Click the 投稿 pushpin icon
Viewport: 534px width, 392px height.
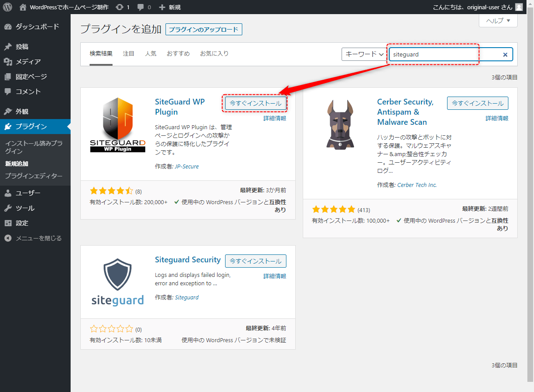(8, 47)
